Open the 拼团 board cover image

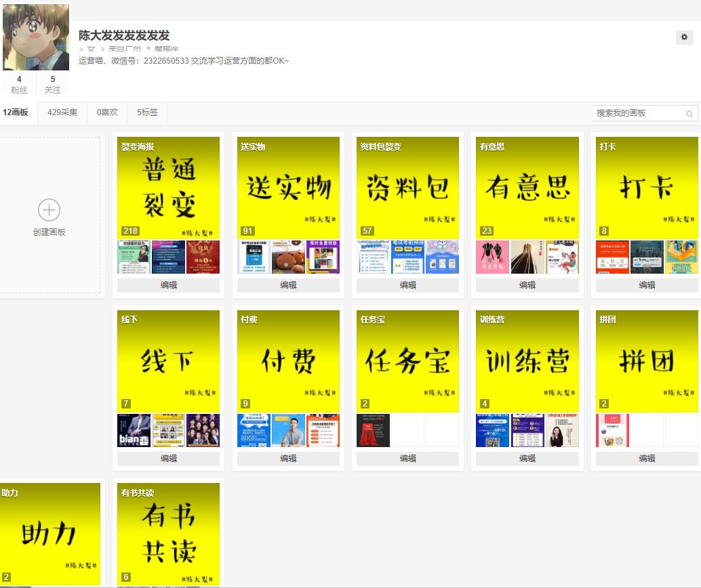click(x=647, y=362)
